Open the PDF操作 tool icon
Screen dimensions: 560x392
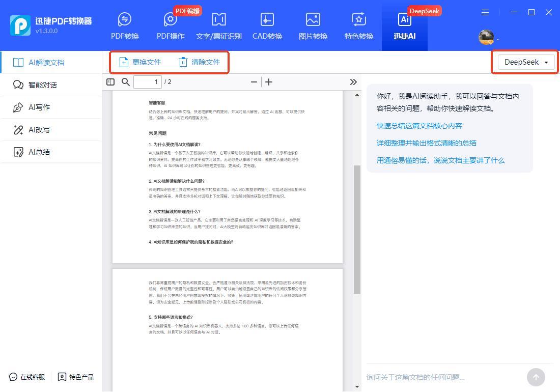click(170, 20)
